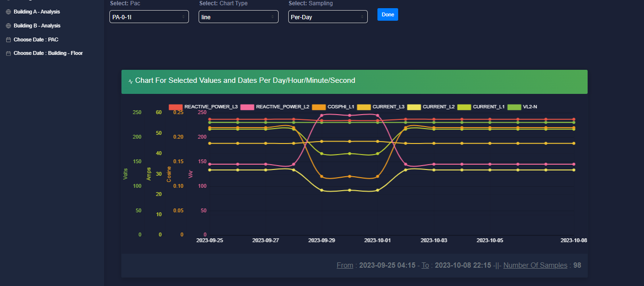The image size is (644, 286).
Task: Open Building A - Analysis menu item
Action: click(37, 12)
